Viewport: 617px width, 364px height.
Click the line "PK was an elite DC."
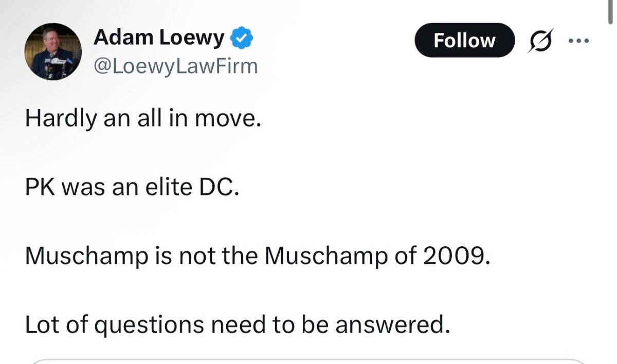132,188
